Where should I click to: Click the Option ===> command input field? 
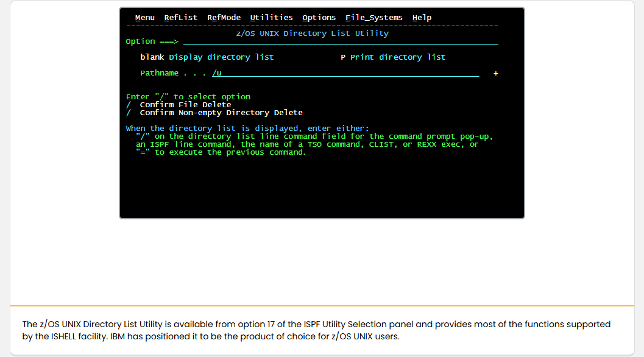click(x=341, y=41)
